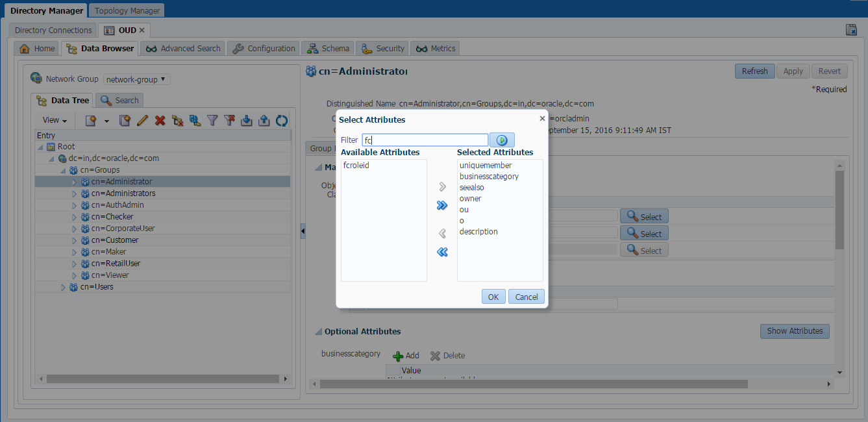
Task: Select the cn=CorporateUser entry
Action: click(123, 229)
